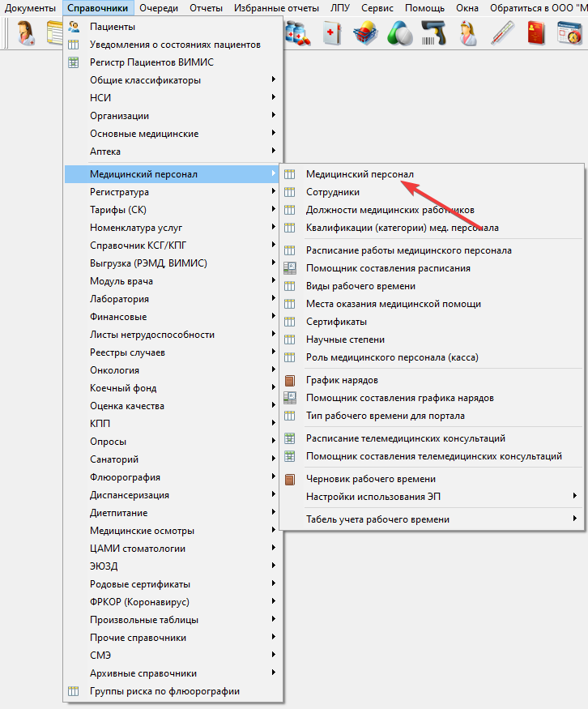Click the calendar with clock toolbar icon
588x709 pixels.
(x=570, y=33)
